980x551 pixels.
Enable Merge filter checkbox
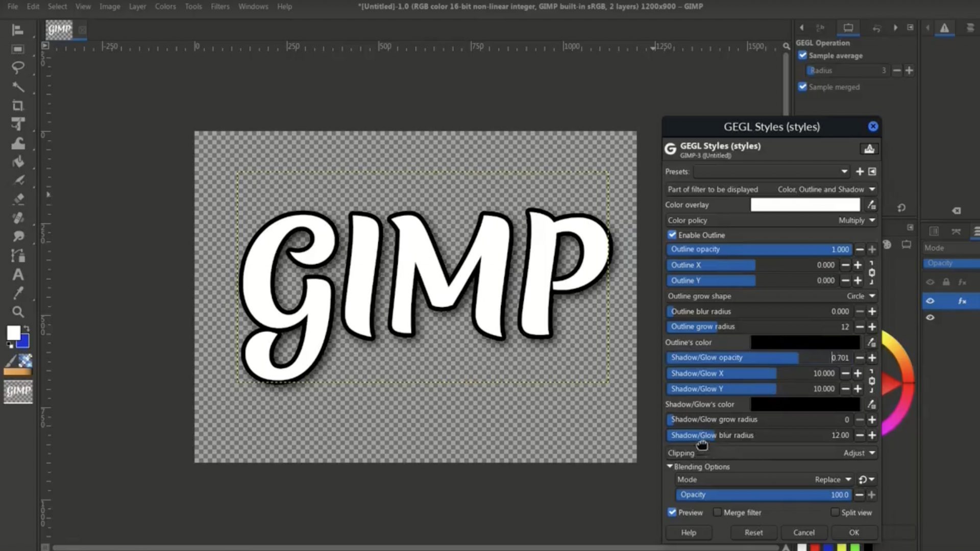[x=718, y=512]
